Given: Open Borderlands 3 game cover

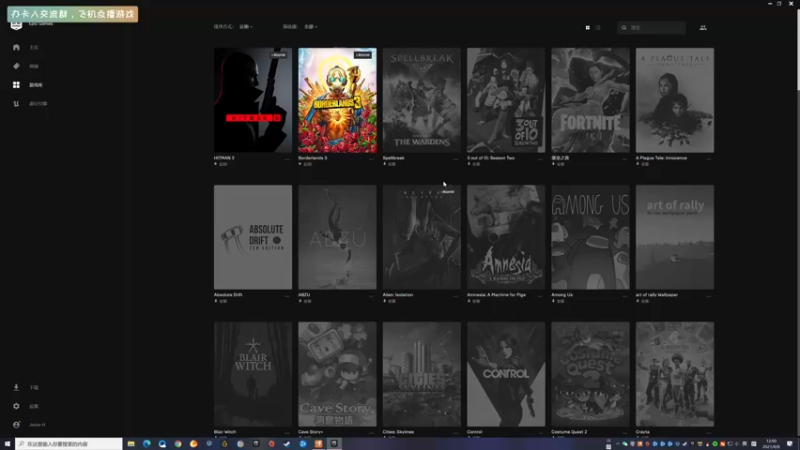Looking at the screenshot, I should pyautogui.click(x=337, y=100).
